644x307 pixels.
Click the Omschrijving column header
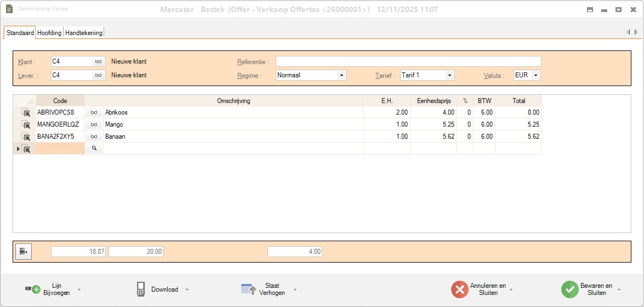click(233, 101)
